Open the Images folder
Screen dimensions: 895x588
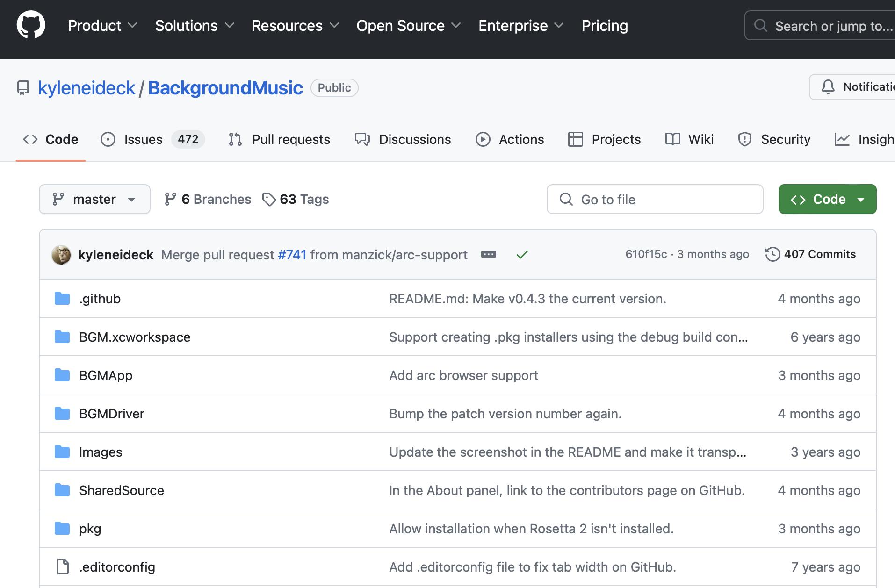101,452
